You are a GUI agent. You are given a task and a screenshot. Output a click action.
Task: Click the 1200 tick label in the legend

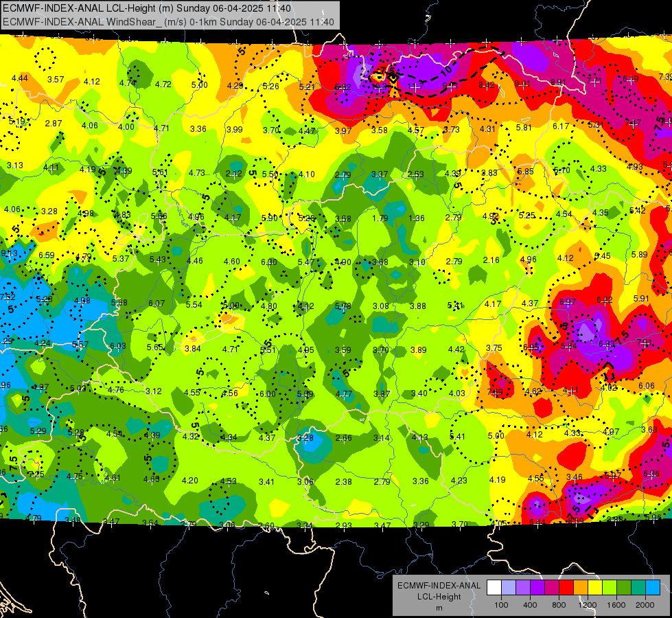[x=588, y=605]
